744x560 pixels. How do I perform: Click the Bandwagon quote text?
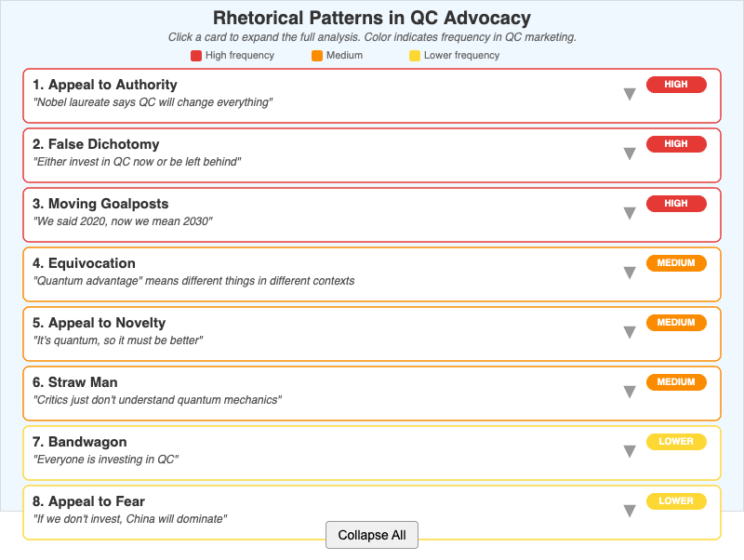pyautogui.click(x=108, y=459)
